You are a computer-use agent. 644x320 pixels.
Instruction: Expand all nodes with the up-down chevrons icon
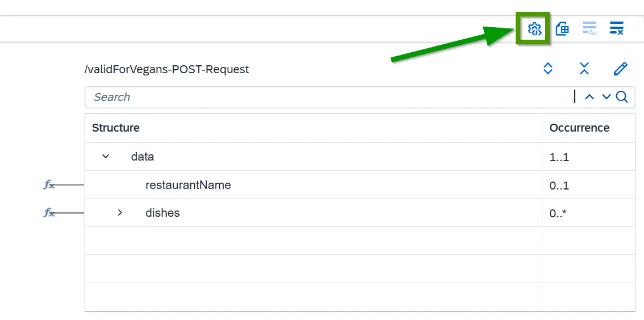click(x=548, y=69)
